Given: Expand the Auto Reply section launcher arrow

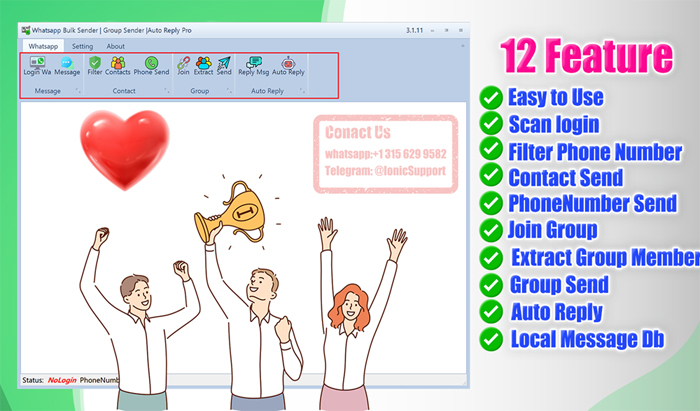Looking at the screenshot, I should (x=302, y=91).
